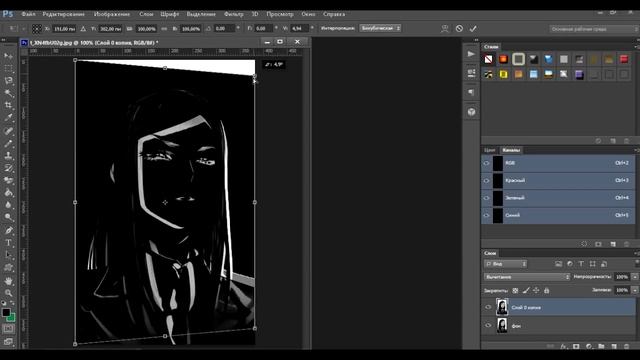Toggle visibility of the Зеленый channel
Image resolution: width=640 pixels, height=360 pixels.
(487, 198)
